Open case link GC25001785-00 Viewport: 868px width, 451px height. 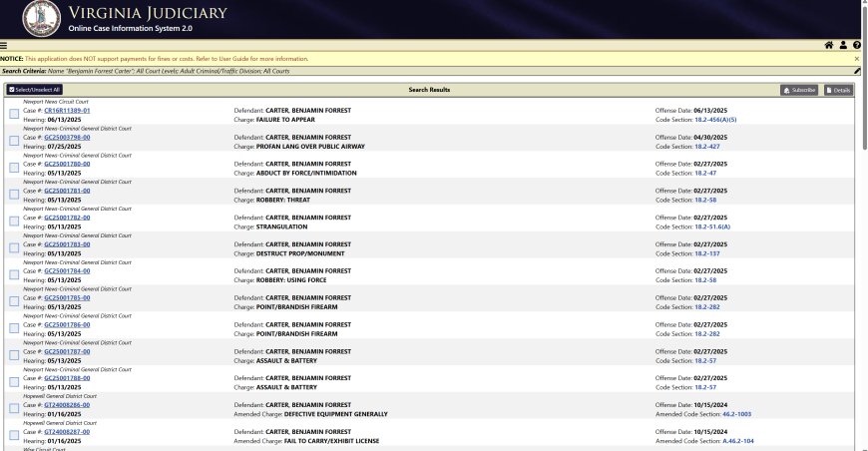coord(67,297)
